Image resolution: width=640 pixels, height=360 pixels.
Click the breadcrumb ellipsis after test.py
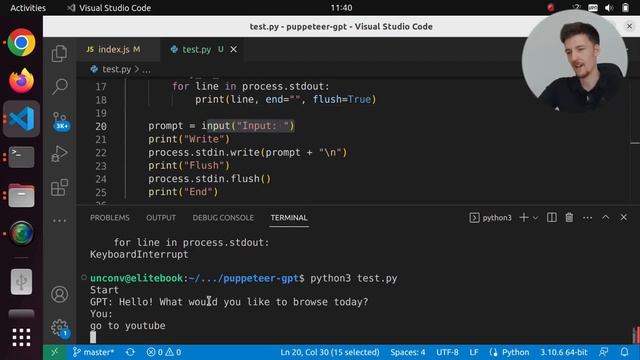[x=146, y=70]
